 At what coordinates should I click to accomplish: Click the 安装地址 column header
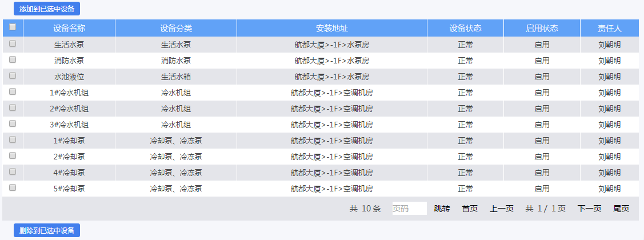pos(332,28)
